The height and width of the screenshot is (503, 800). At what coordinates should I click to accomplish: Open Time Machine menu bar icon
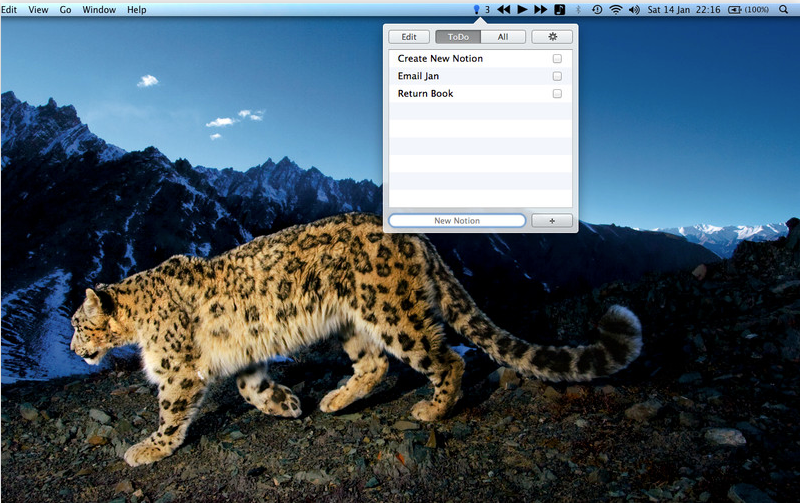(x=597, y=9)
